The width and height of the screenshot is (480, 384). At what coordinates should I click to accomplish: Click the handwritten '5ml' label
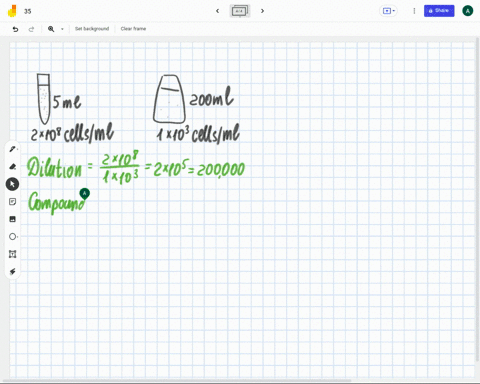point(66,102)
